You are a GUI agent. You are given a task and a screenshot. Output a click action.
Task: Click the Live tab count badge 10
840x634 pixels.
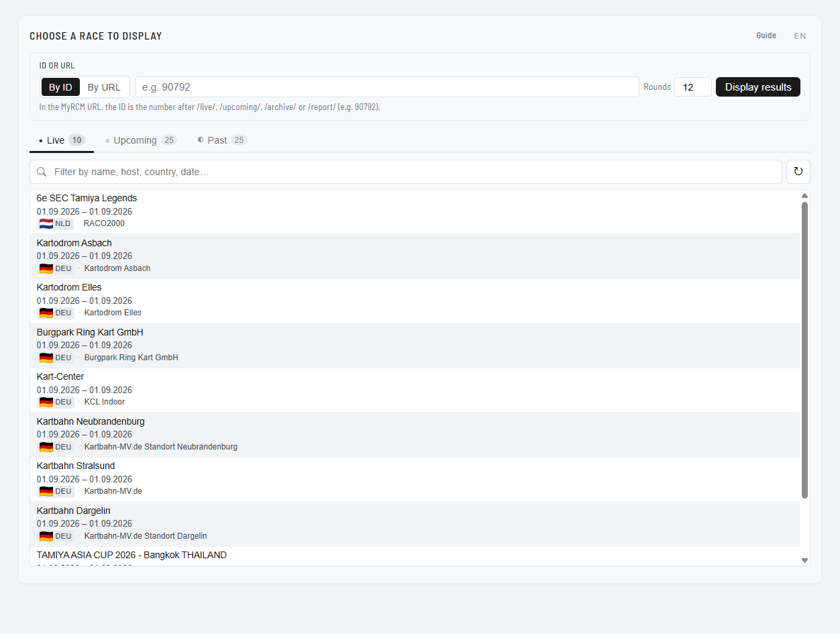[x=77, y=140]
